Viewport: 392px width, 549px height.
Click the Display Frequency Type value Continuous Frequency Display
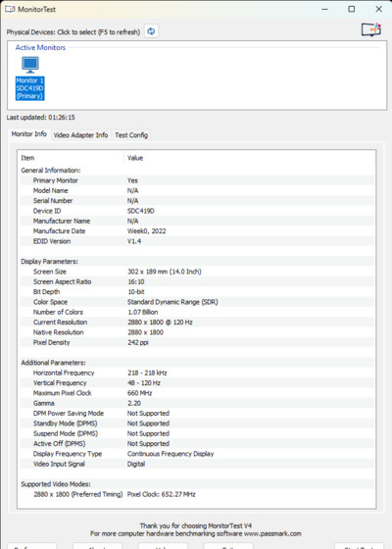pos(171,454)
